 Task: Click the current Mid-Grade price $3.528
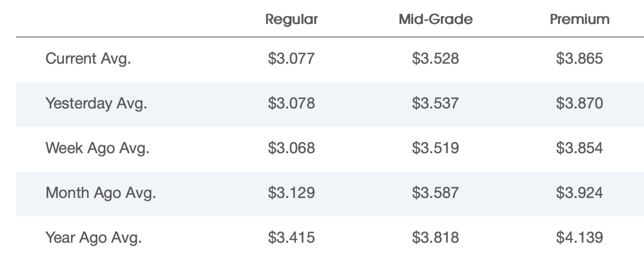click(436, 59)
